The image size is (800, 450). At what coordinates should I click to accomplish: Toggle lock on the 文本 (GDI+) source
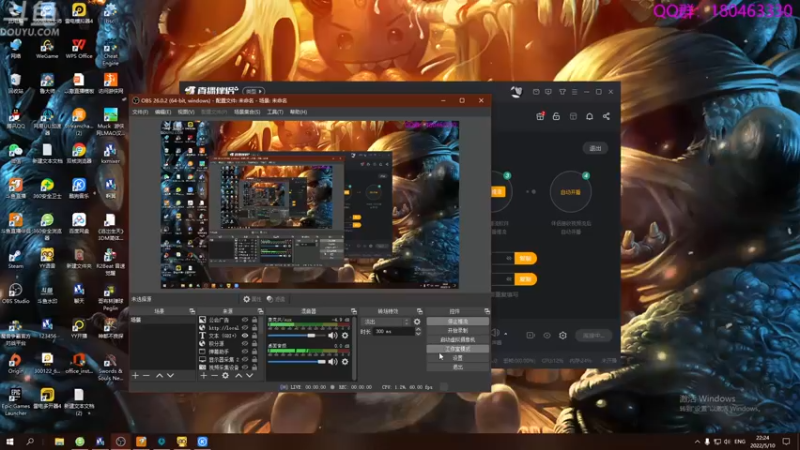click(254, 336)
